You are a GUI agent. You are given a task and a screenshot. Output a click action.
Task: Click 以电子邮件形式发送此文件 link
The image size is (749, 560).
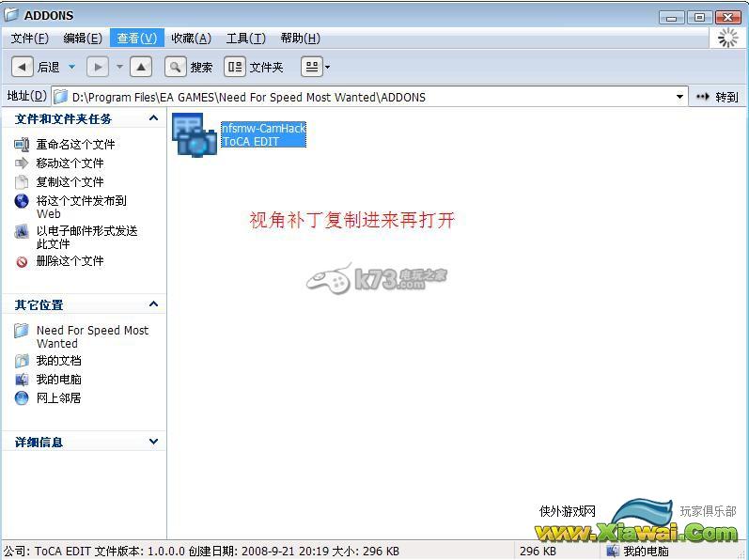[x=87, y=238]
